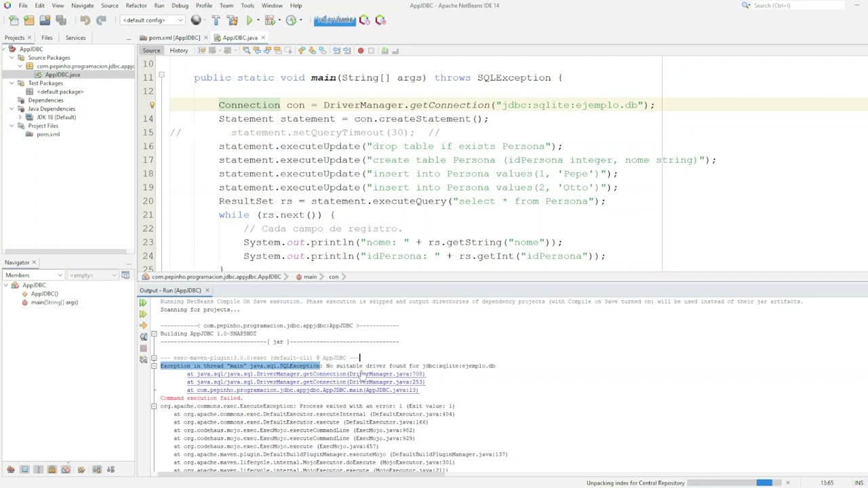This screenshot has height=488, width=868.
Task: Click the Search (Ctrl+I) input field
Action: coord(797,5)
